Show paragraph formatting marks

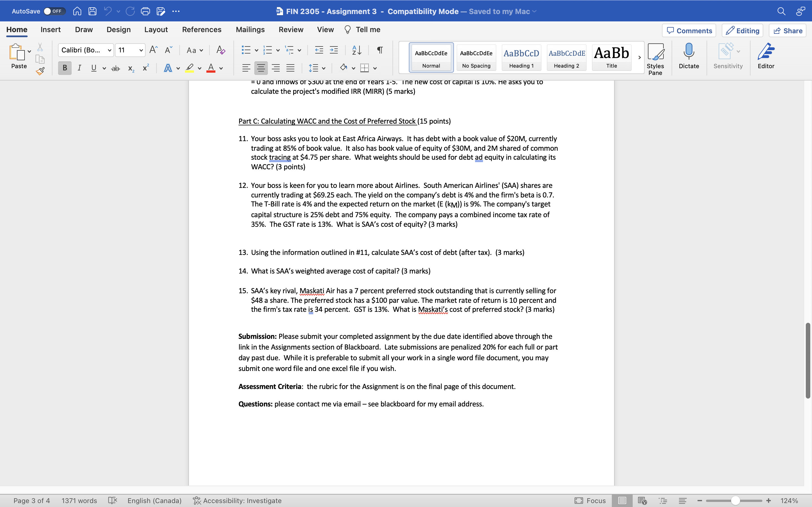[379, 50]
